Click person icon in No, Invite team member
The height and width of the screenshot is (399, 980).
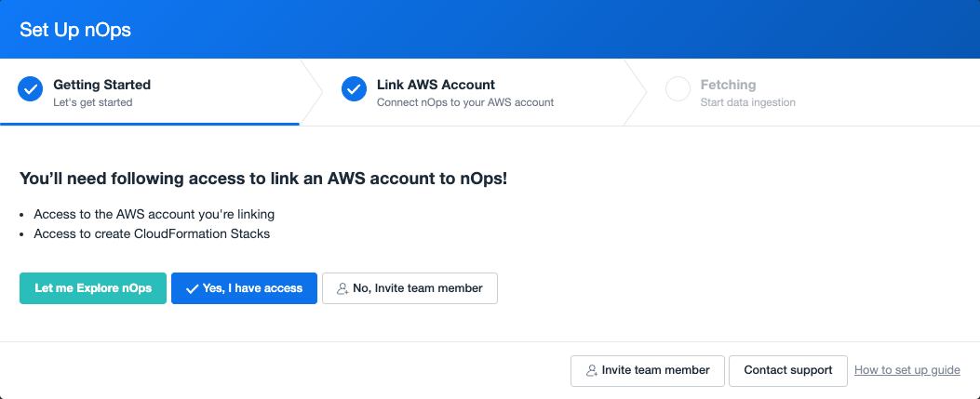click(342, 288)
